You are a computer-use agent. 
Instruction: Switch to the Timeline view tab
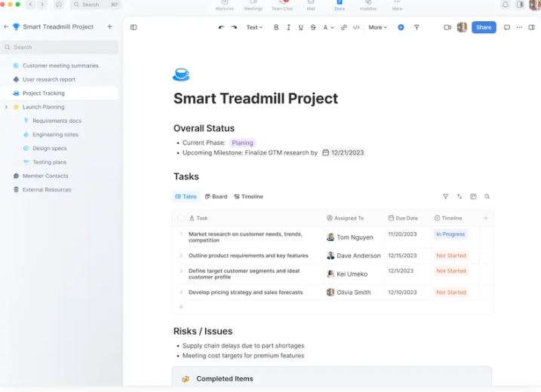248,197
